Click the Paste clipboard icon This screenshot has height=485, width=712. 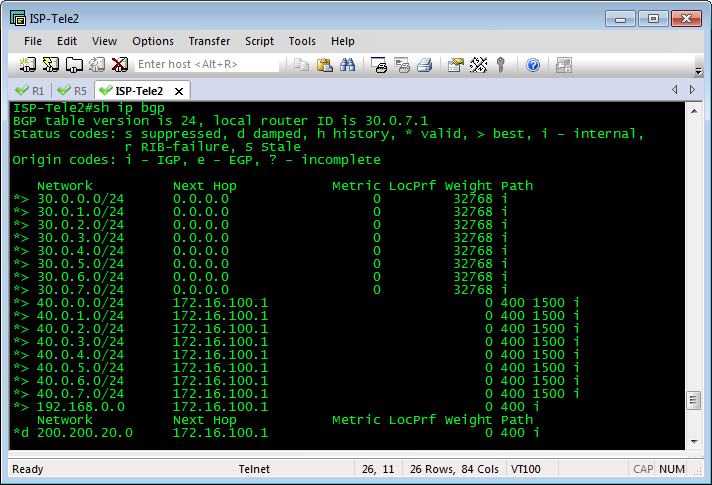(324, 65)
